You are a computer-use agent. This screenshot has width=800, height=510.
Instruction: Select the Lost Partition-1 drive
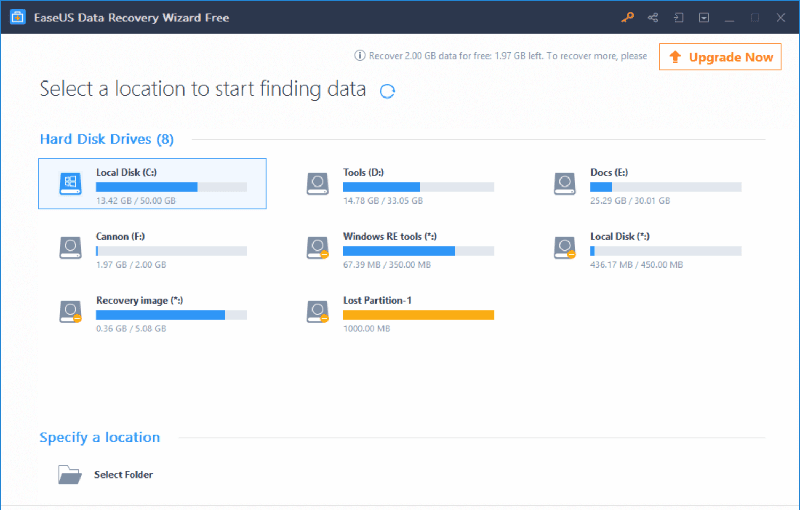(x=400, y=312)
